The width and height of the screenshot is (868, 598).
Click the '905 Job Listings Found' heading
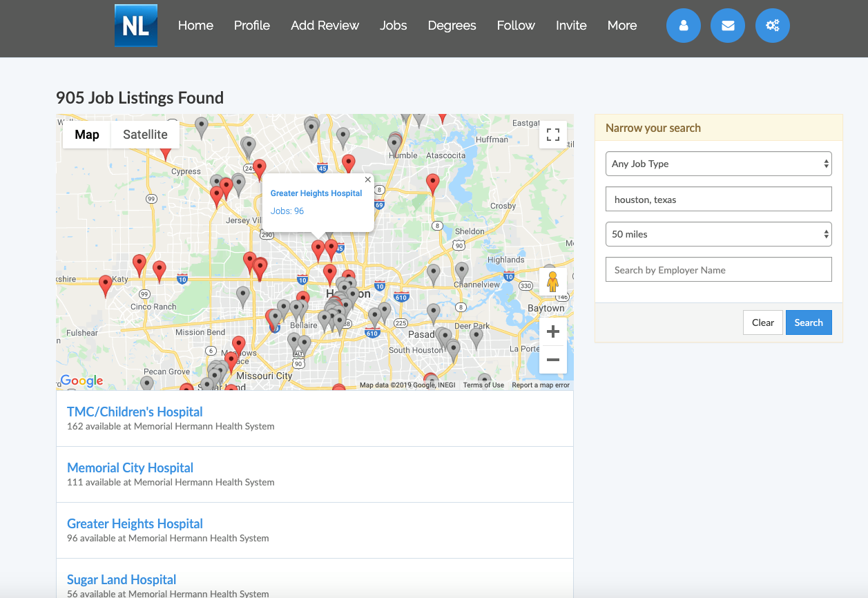pyautogui.click(x=139, y=98)
